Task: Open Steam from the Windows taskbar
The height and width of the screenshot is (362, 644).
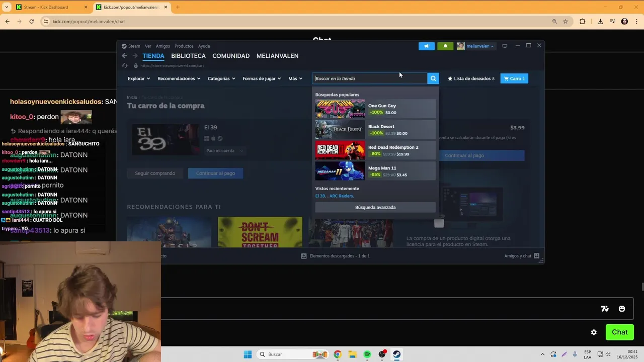Action: point(397,354)
